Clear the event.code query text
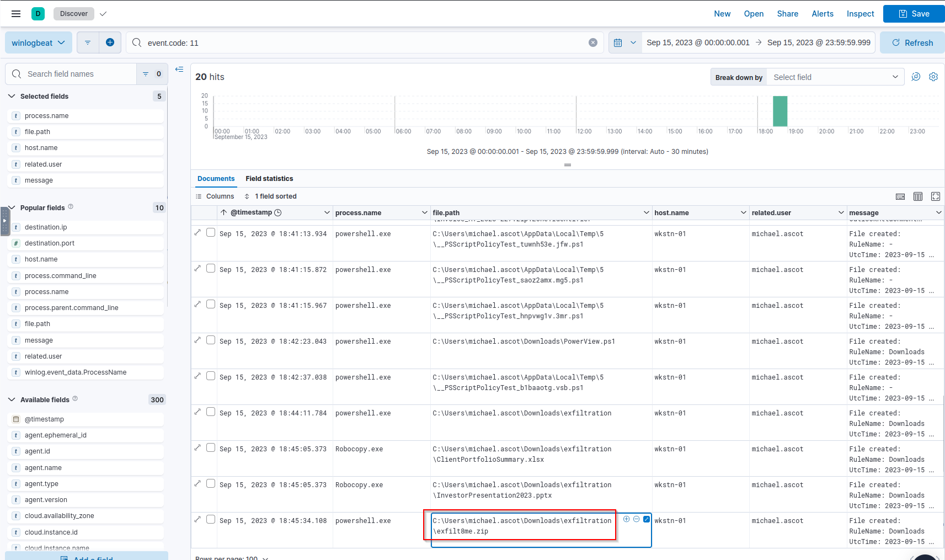 tap(593, 42)
